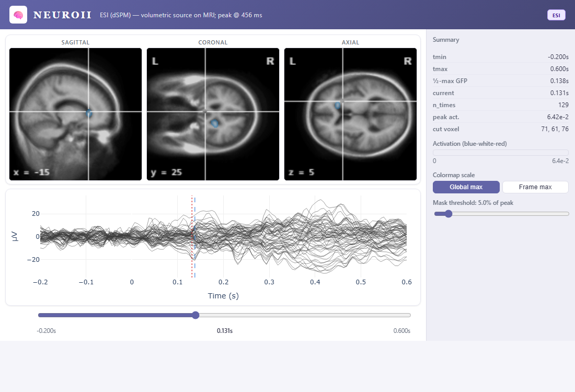Click the blue activation blob in sagittal view
575x392 pixels.
pyautogui.click(x=89, y=113)
